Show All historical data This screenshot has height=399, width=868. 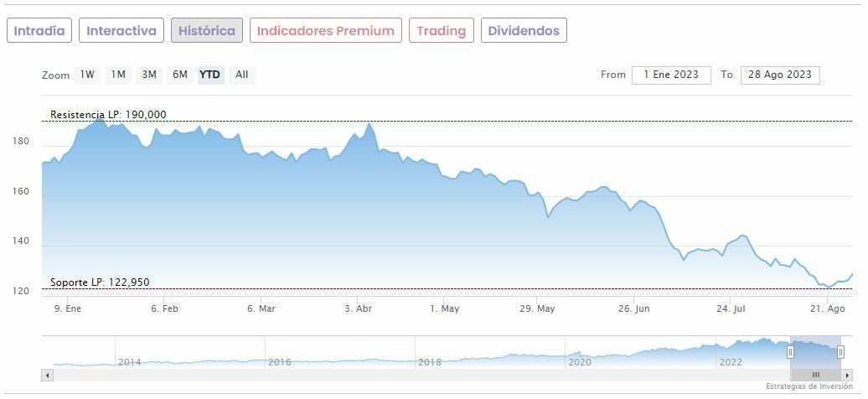coord(242,75)
